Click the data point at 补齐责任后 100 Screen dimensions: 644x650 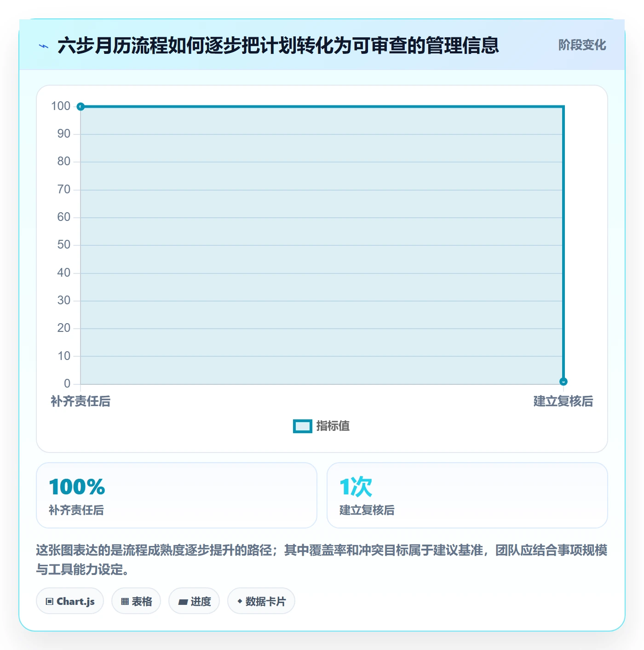click(80, 107)
